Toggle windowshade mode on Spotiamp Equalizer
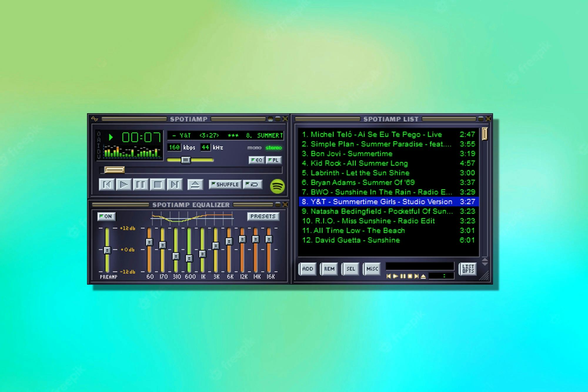Image resolution: width=588 pixels, height=392 pixels. coord(278,204)
